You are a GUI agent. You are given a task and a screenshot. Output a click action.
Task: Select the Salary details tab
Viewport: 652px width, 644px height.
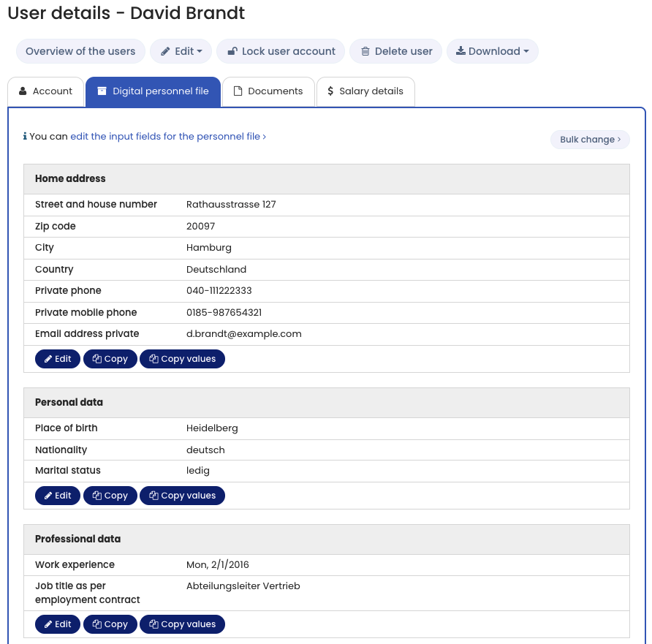tap(365, 91)
